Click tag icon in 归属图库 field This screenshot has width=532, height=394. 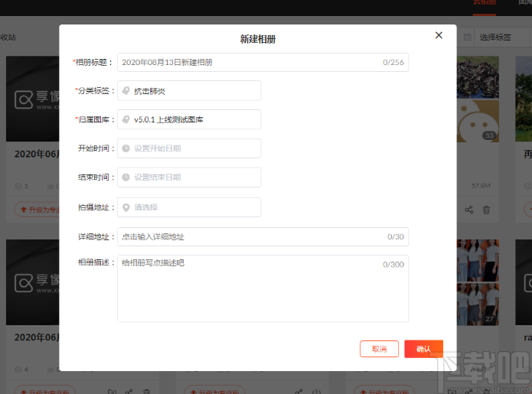[126, 119]
